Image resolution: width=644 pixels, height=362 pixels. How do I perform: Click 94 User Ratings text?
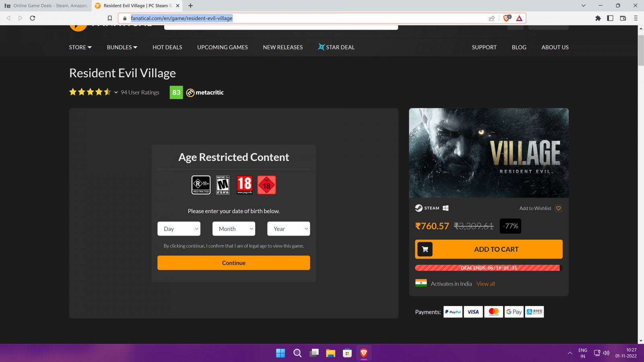coord(140,93)
